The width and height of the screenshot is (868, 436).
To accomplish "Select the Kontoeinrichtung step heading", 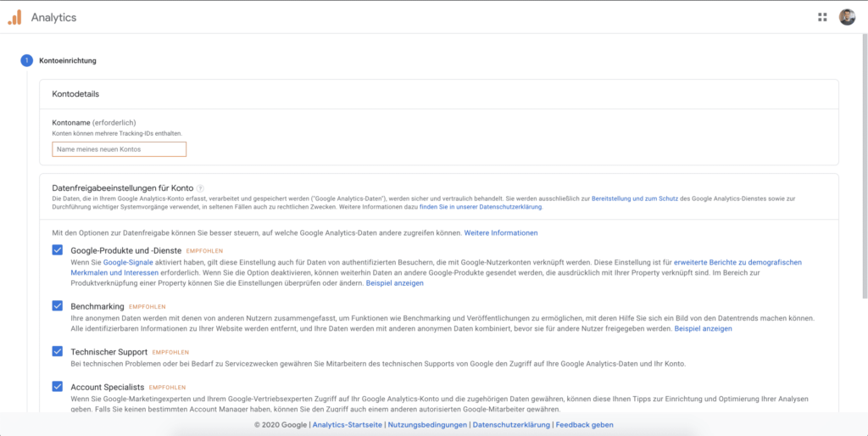I will (x=68, y=61).
